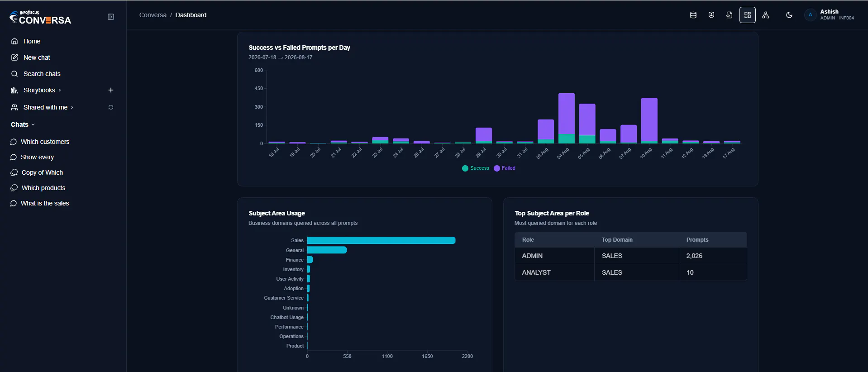
Task: Toggle the Success legend item
Action: (x=476, y=168)
